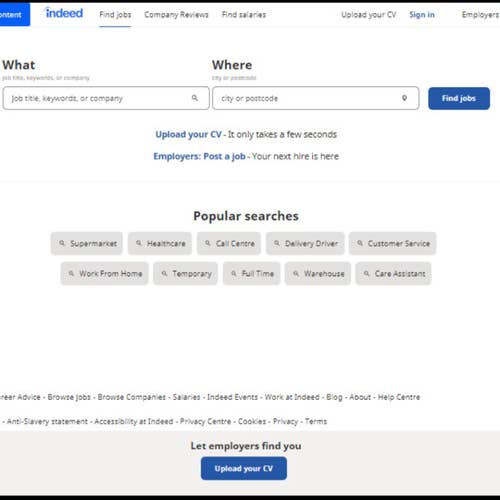Focus the job title, keywords, or company field
The width and height of the screenshot is (500, 500).
[106, 98]
